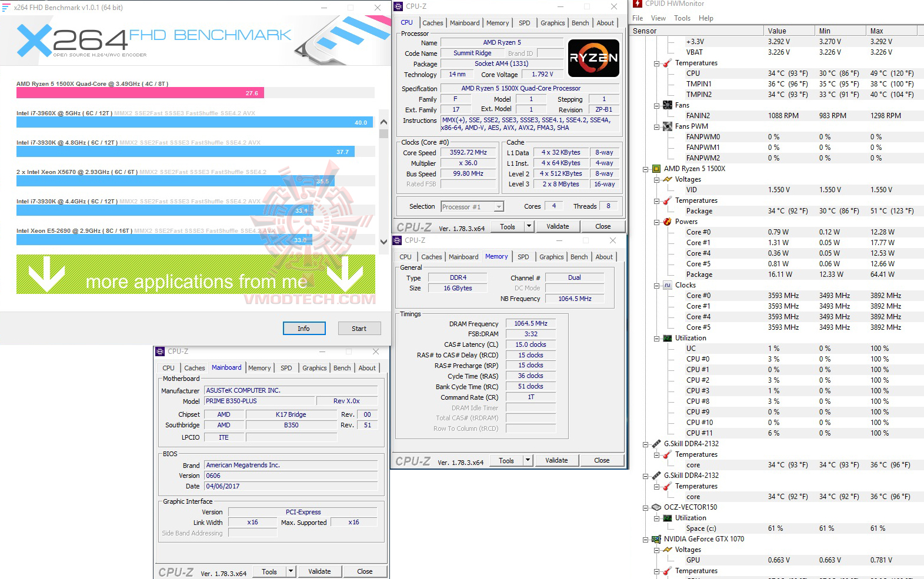Click Validate in the Mainboard CPU-Z window
Screen dimensions: 924x579
319,571
